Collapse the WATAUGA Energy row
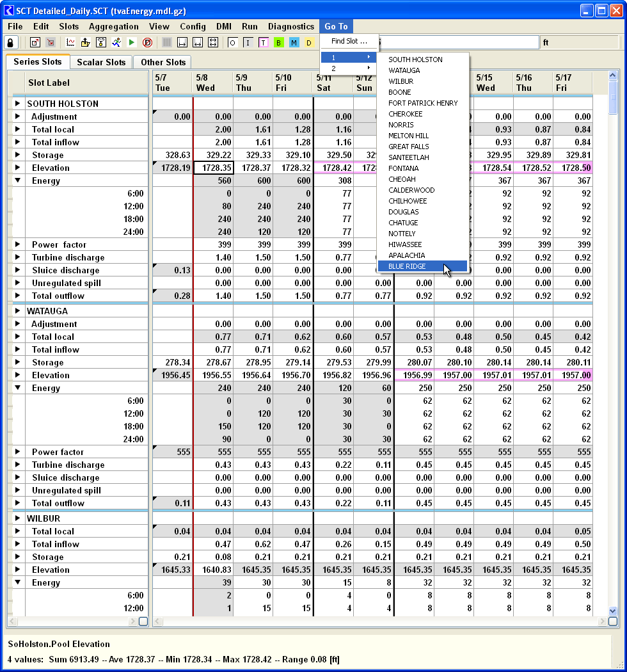The height and width of the screenshot is (672, 627). pyautogui.click(x=17, y=388)
